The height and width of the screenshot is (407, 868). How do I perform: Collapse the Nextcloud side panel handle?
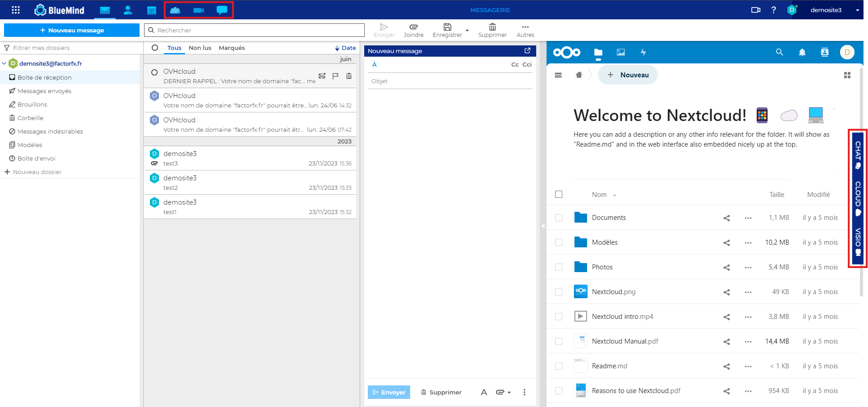point(543,226)
